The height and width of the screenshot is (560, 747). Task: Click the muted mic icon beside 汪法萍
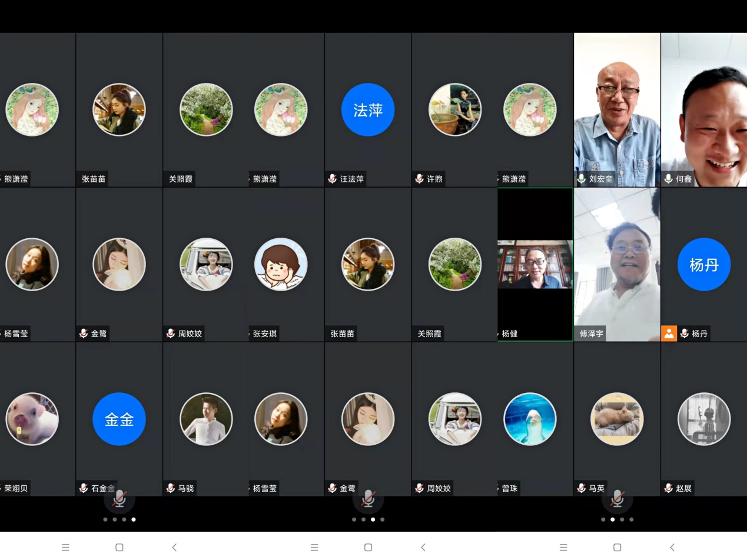click(x=333, y=179)
